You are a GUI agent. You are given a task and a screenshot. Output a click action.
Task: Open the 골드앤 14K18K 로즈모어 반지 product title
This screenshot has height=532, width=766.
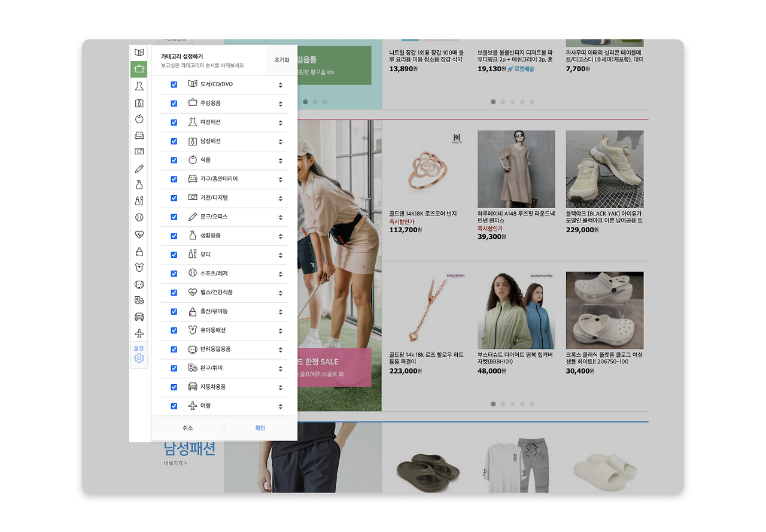(x=423, y=214)
